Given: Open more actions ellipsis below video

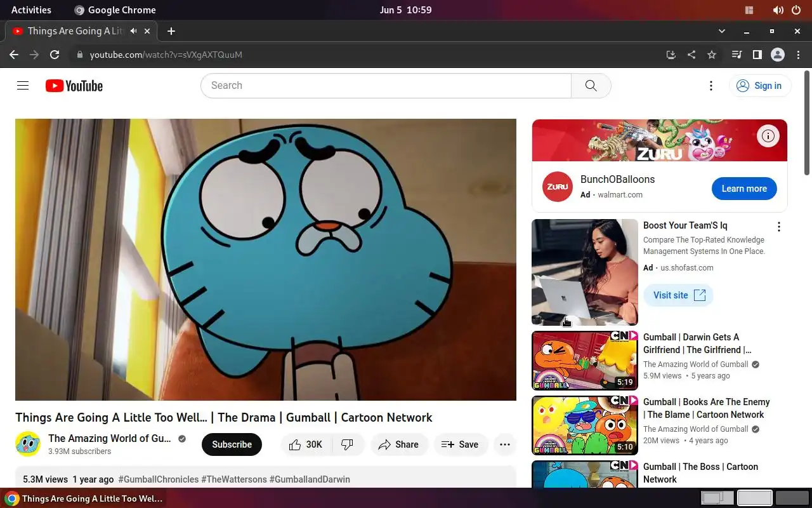Looking at the screenshot, I should point(505,444).
